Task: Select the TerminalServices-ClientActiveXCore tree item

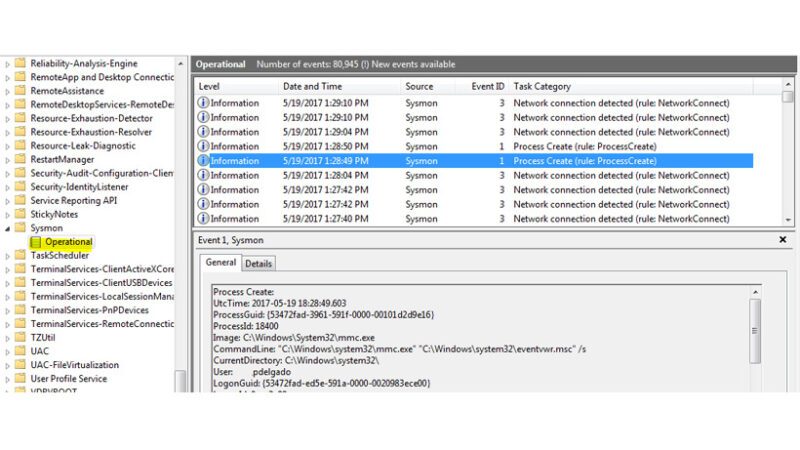Action: [x=102, y=269]
